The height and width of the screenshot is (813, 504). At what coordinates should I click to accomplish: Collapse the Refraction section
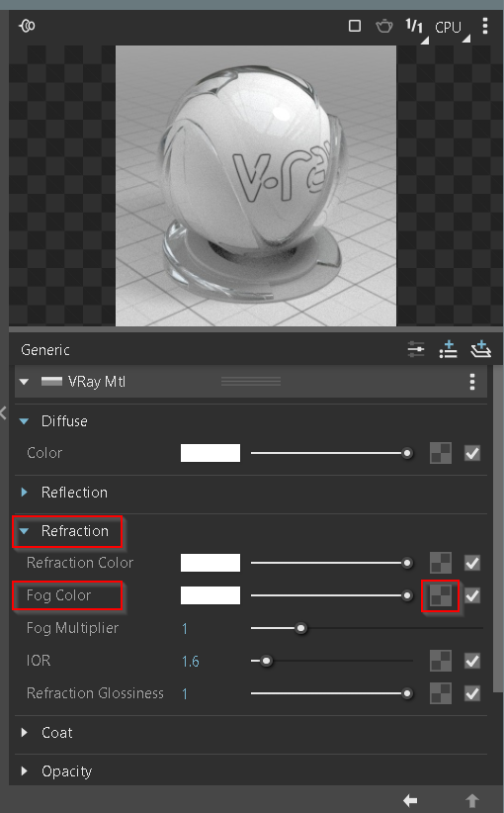pos(24,531)
